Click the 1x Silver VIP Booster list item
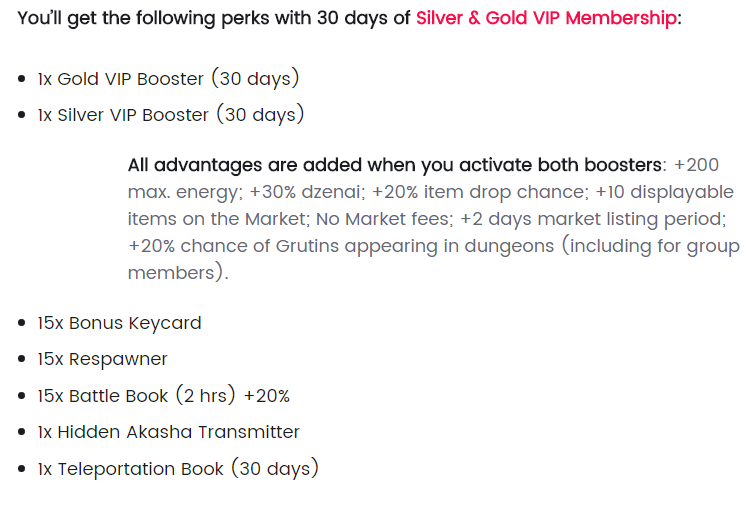The height and width of the screenshot is (507, 750). coord(171,115)
